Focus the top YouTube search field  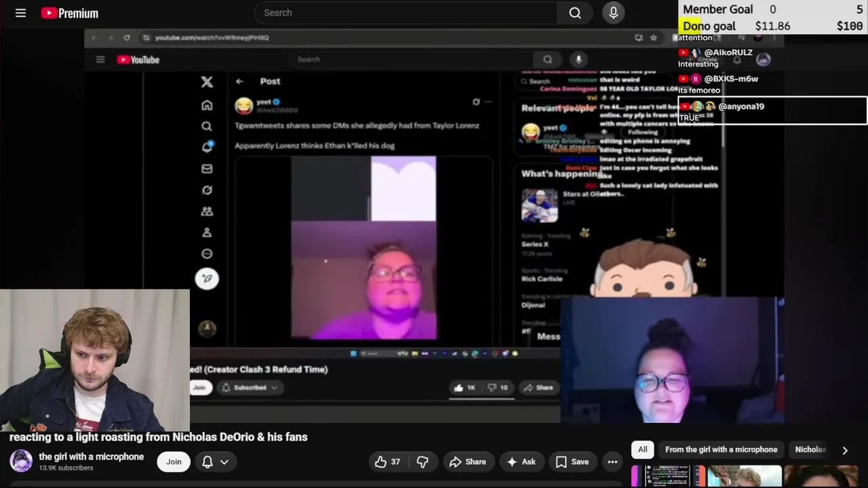click(406, 13)
